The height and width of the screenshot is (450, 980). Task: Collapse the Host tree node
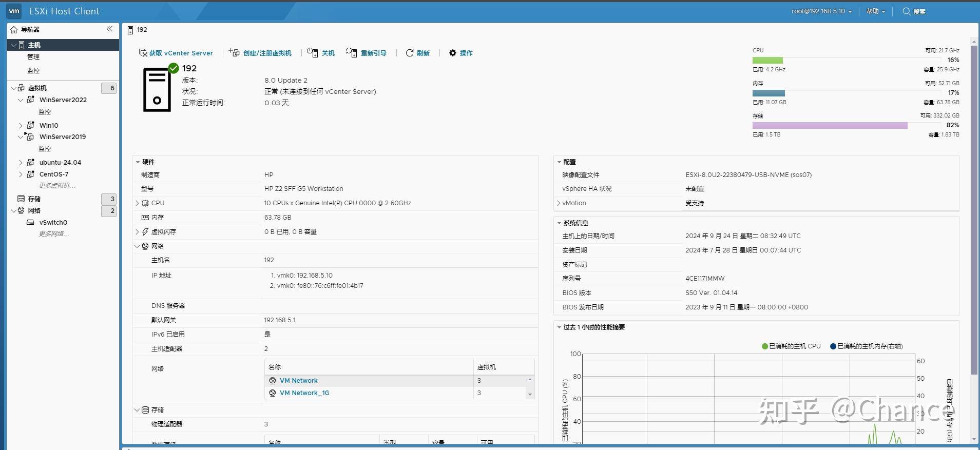(x=13, y=45)
